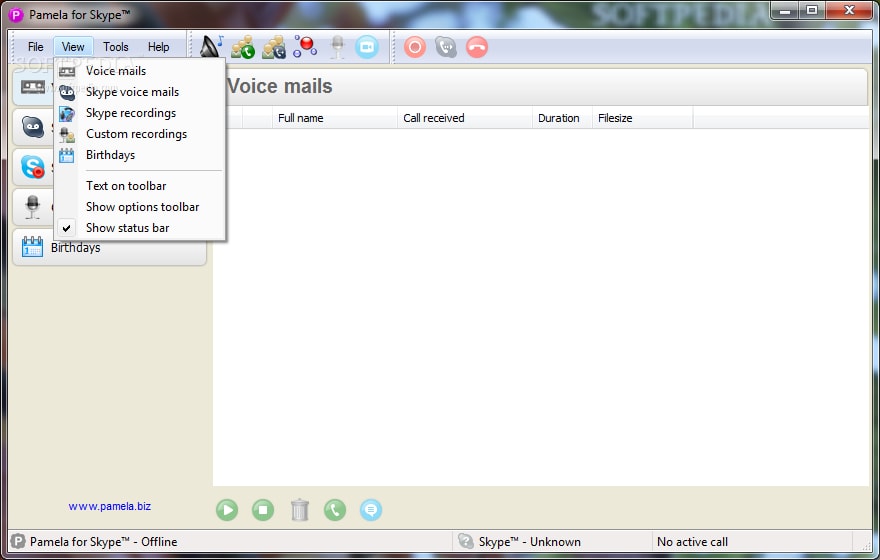Click the red record call button
The image size is (880, 560).
[415, 47]
